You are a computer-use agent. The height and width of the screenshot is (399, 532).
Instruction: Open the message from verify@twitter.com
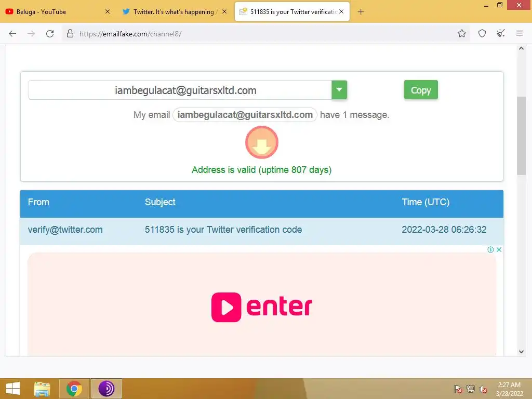pyautogui.click(x=65, y=230)
